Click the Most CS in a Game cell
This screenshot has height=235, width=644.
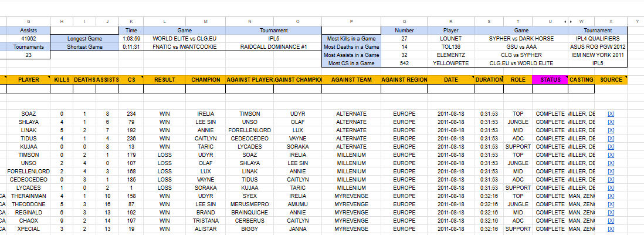[x=351, y=63]
